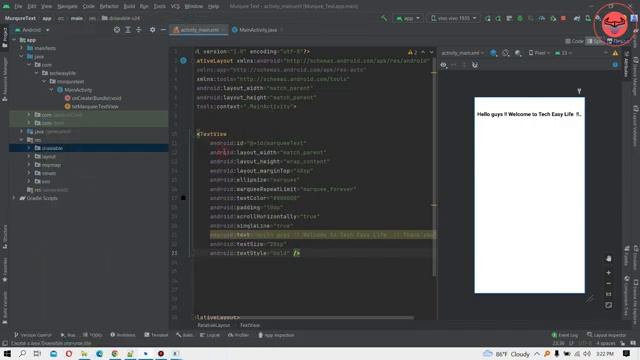This screenshot has width=640, height=360.
Task: Open the Version Control tool window
Action: pyautogui.click(x=33, y=335)
